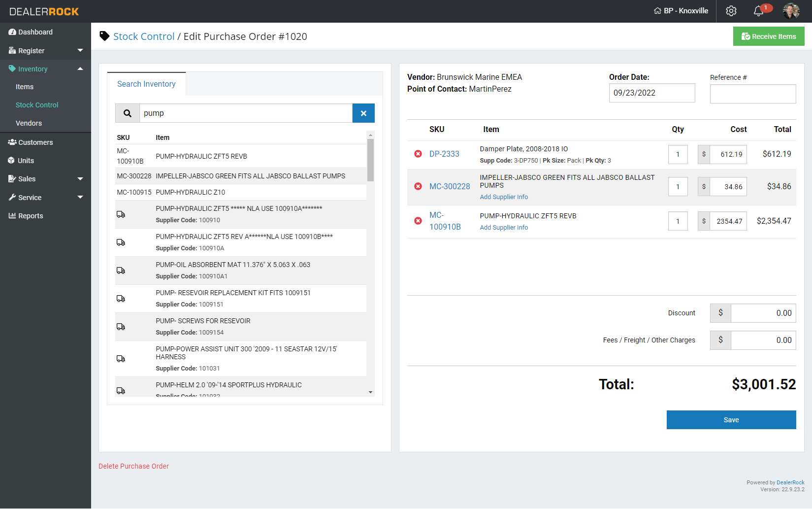Save the purchase order
This screenshot has height=509, width=812.
pos(731,420)
